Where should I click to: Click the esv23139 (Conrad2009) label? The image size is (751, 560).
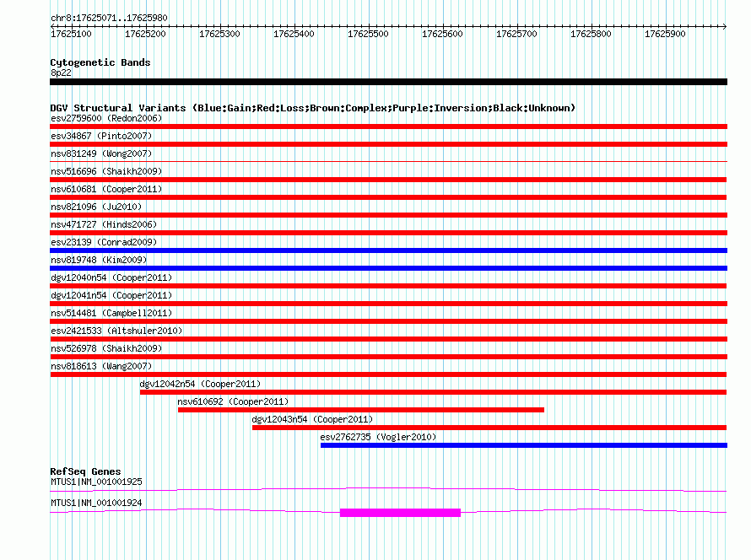pos(104,242)
